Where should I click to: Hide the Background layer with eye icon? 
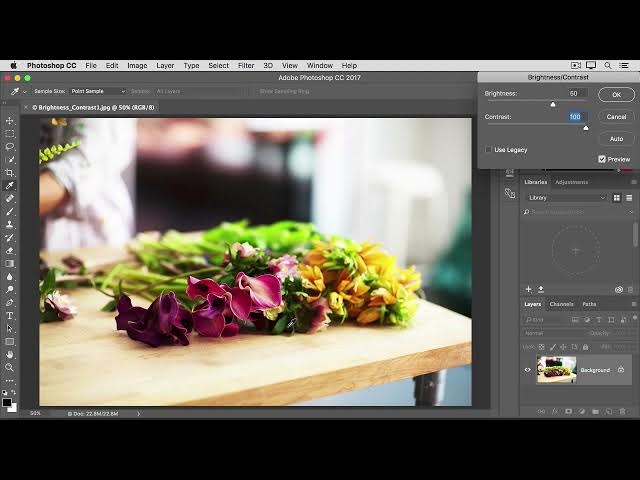pos(528,370)
